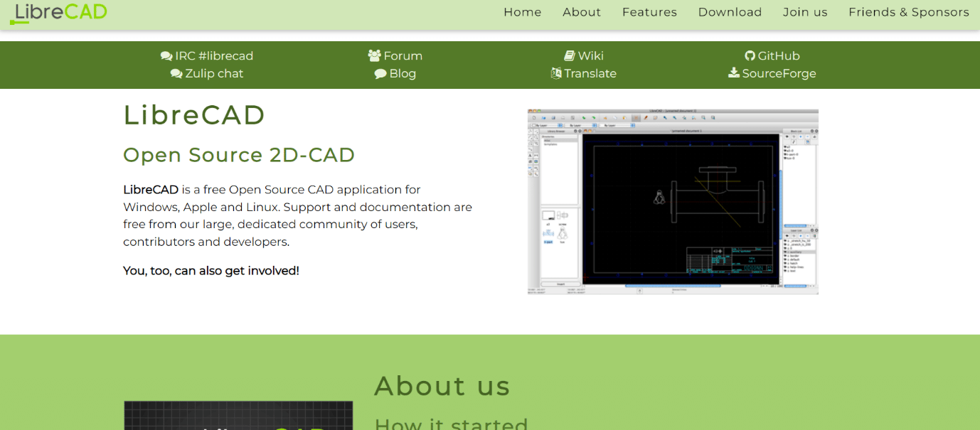Select Join us in navigation
The image size is (980, 430).
coord(805,12)
